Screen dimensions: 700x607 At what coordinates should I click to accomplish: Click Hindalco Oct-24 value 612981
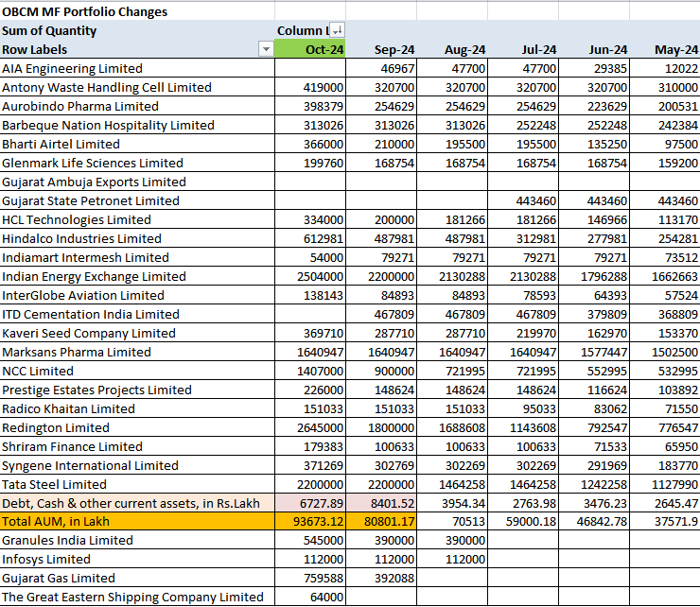(324, 239)
